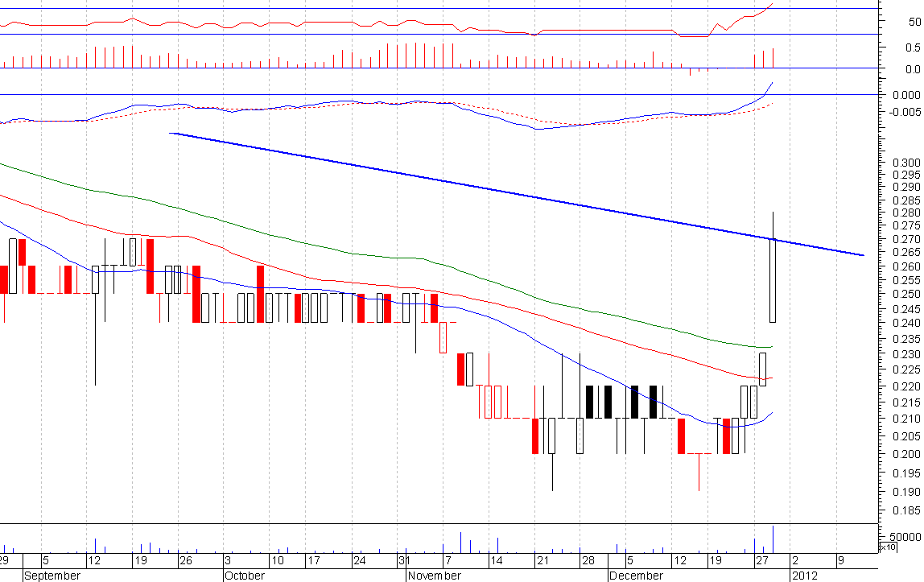Select the 0.255 price axis label
Screen dimensions: 924x582
907,280
